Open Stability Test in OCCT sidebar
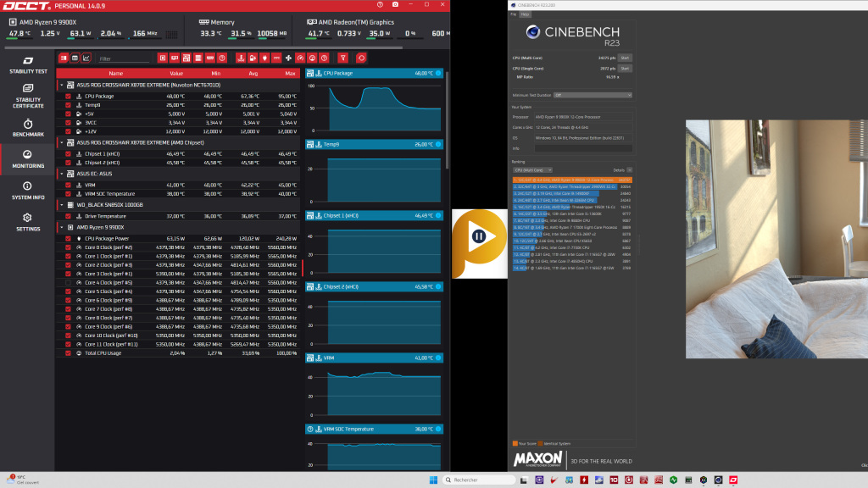The height and width of the screenshot is (488, 868). (28, 64)
